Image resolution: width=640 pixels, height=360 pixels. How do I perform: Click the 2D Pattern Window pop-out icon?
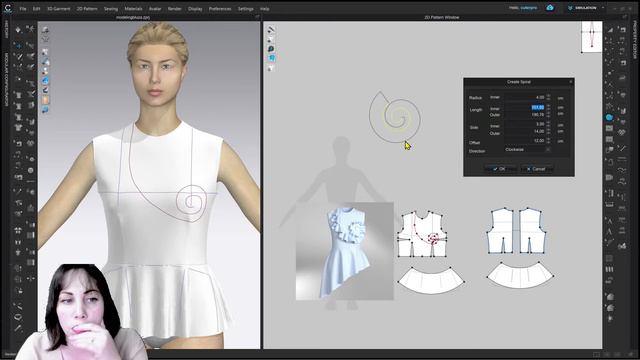tap(624, 17)
